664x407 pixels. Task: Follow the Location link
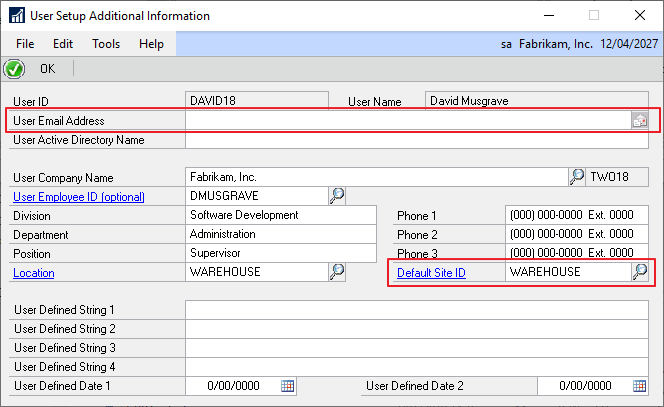coord(33,273)
